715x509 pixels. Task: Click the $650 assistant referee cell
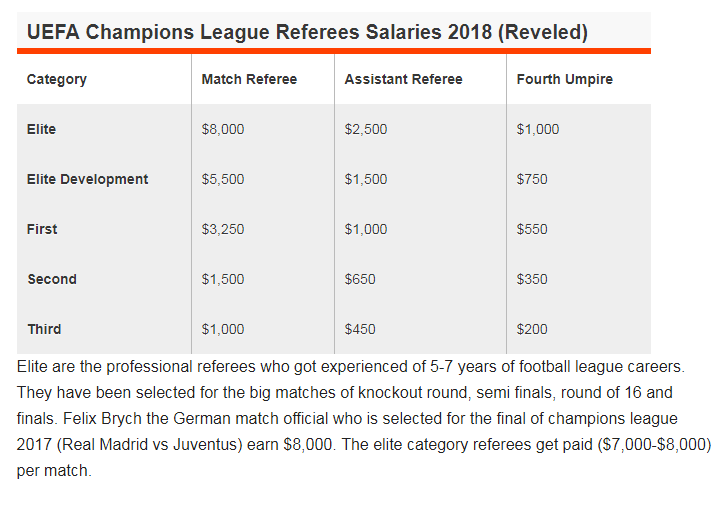click(360, 279)
